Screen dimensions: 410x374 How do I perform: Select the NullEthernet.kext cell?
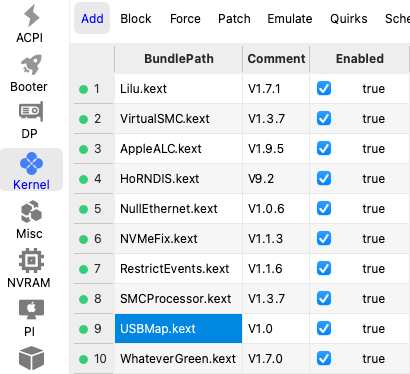tap(179, 209)
